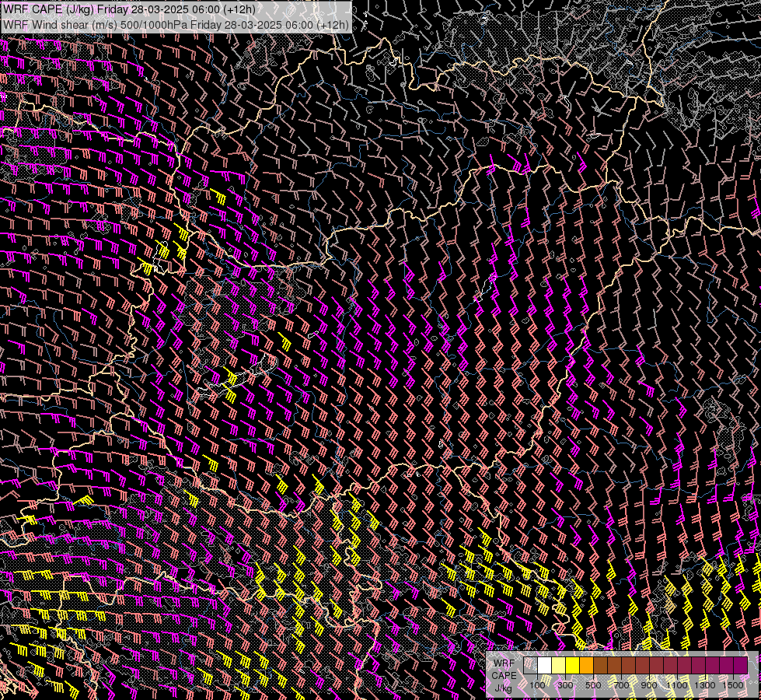Select the purple swatch above the 1500 label
This screenshot has height=700, width=761.
(741, 666)
